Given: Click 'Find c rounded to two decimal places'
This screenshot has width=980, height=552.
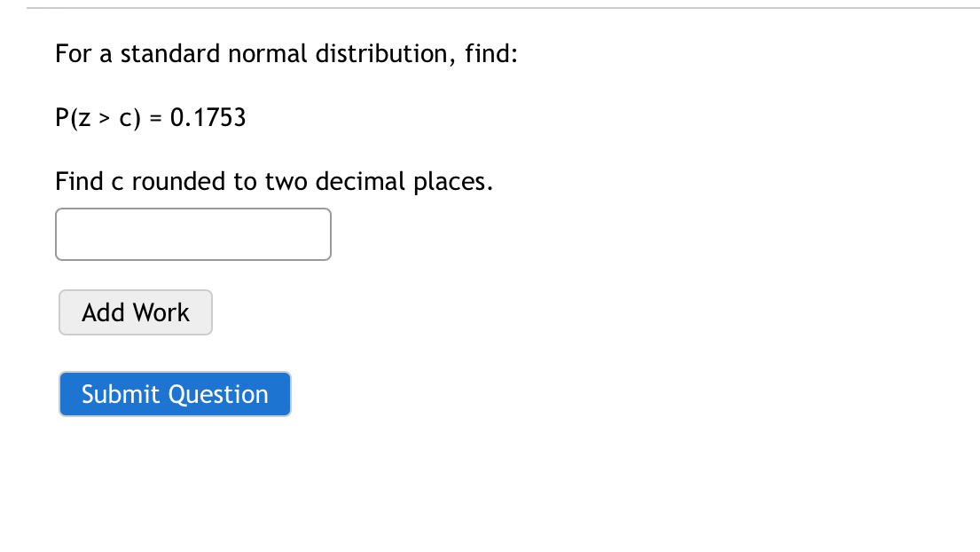Looking at the screenshot, I should click(x=273, y=181).
